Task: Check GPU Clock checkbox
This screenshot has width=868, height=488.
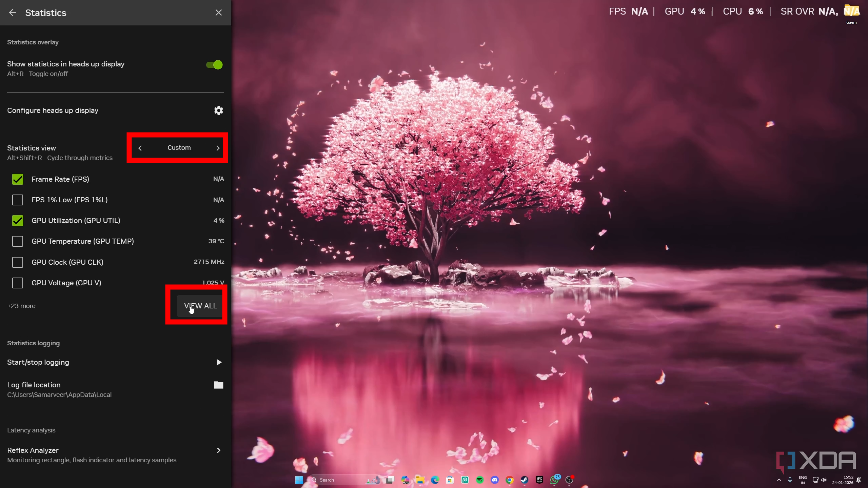Action: coord(18,262)
